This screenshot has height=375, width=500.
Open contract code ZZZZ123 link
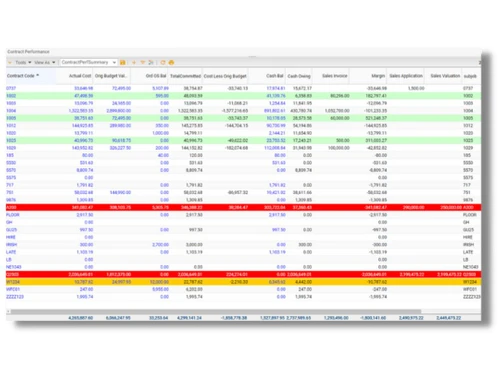tap(15, 297)
